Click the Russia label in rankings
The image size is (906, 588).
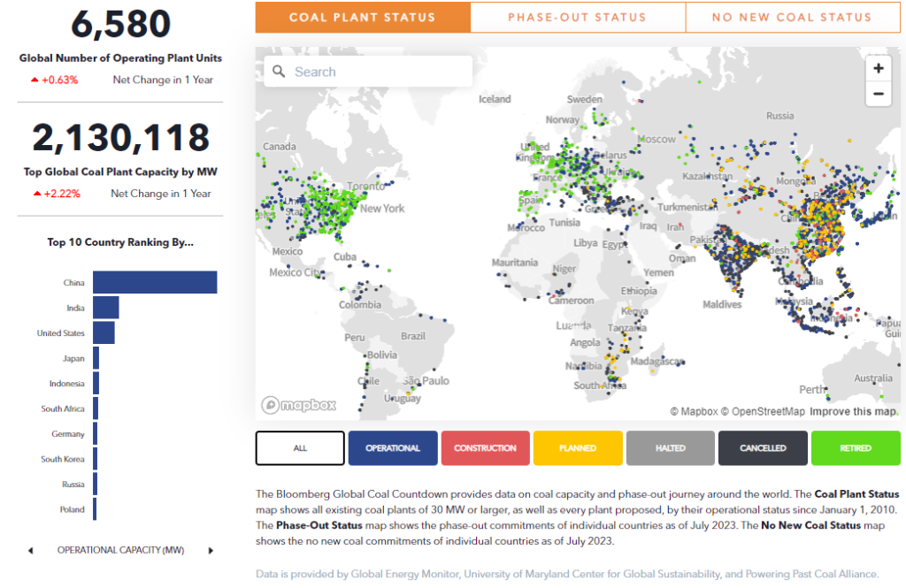73,484
